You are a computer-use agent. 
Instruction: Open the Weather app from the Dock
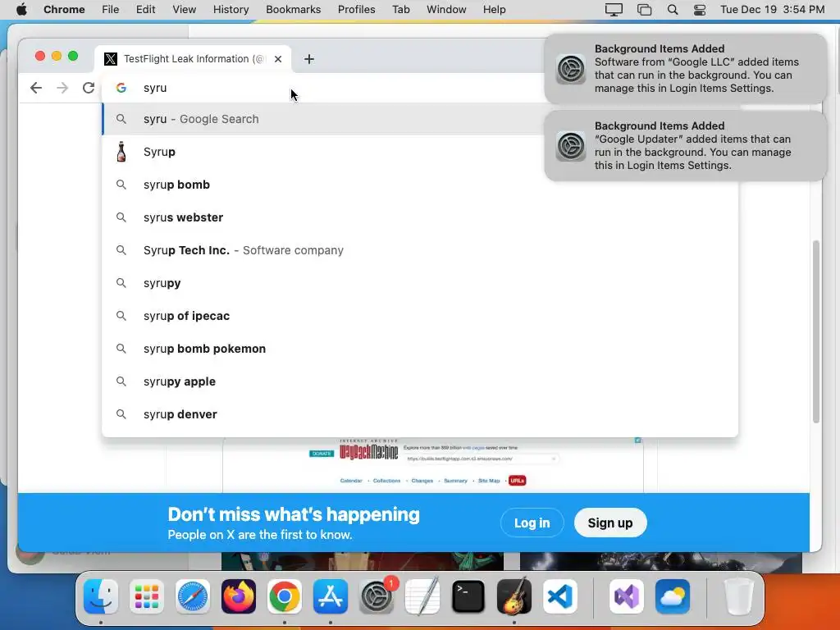click(x=673, y=596)
